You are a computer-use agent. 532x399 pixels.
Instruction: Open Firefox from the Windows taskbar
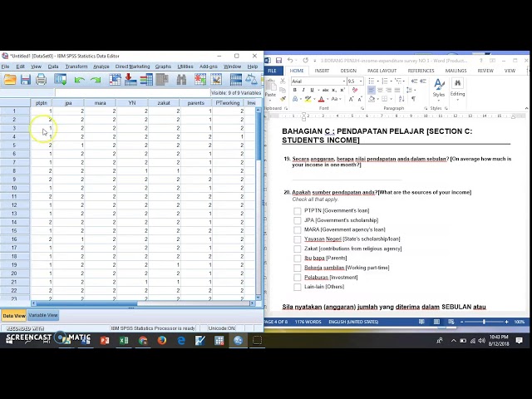[162, 340]
